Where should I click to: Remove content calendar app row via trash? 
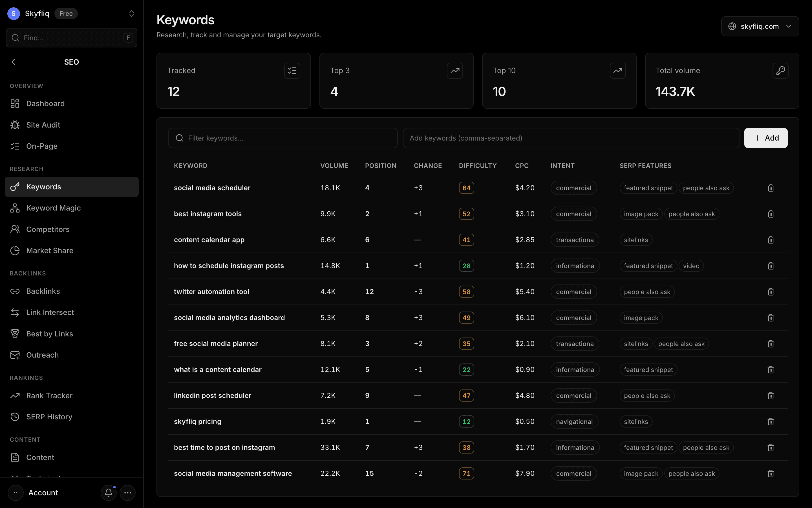tap(770, 240)
